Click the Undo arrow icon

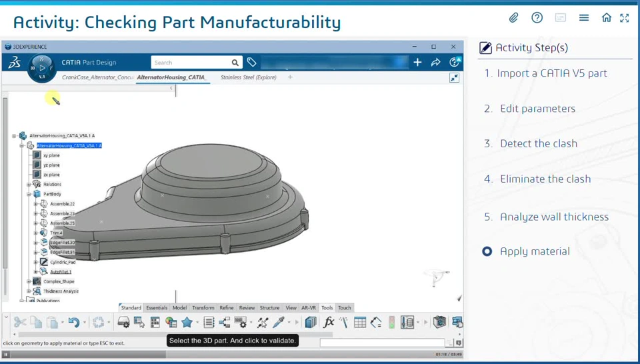click(x=74, y=323)
